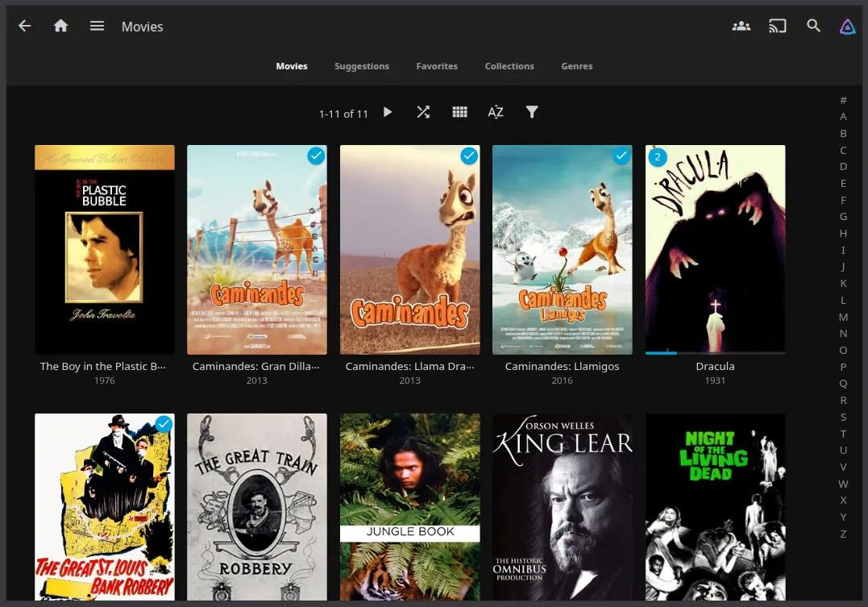Image resolution: width=868 pixels, height=607 pixels.
Task: Open the user profile avatar icon
Action: coord(848,26)
